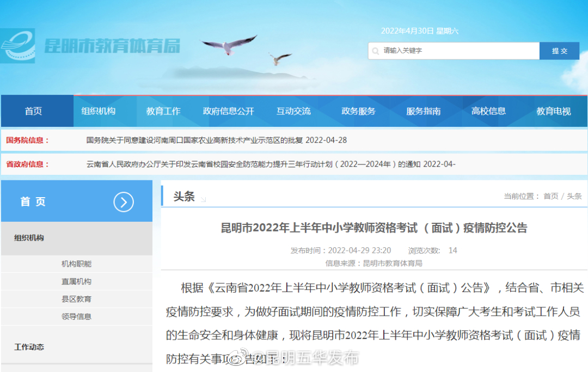Open the 政府信息公开 section
This screenshot has height=372, width=588.
[229, 111]
